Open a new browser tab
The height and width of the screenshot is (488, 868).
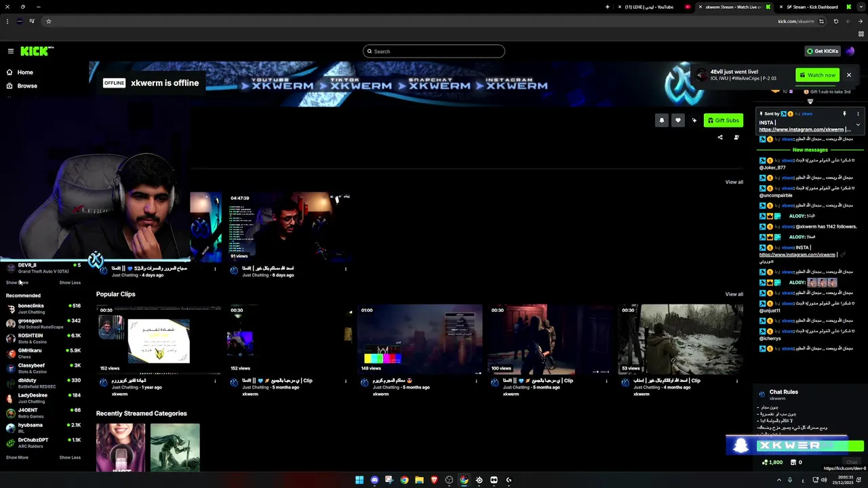pos(608,7)
